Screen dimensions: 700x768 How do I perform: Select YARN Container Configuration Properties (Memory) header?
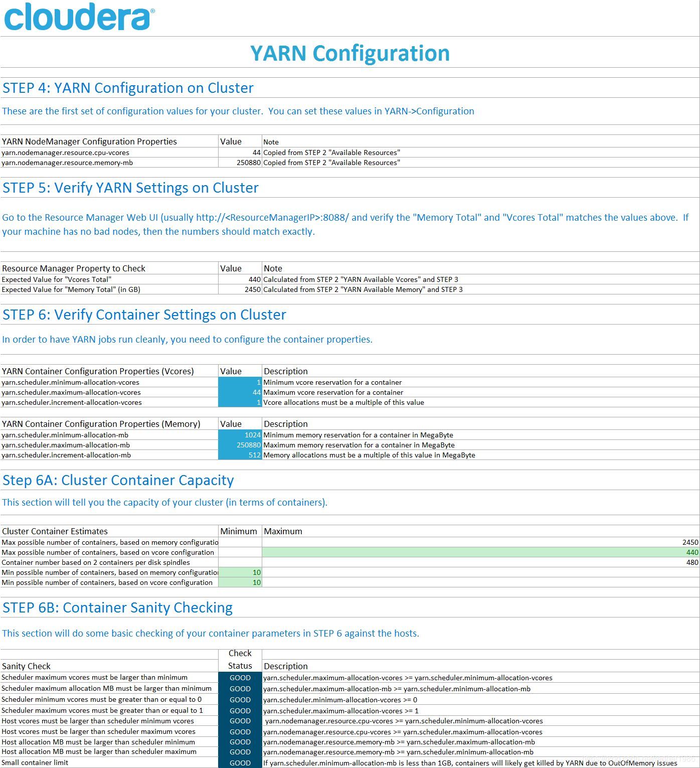click(109, 424)
